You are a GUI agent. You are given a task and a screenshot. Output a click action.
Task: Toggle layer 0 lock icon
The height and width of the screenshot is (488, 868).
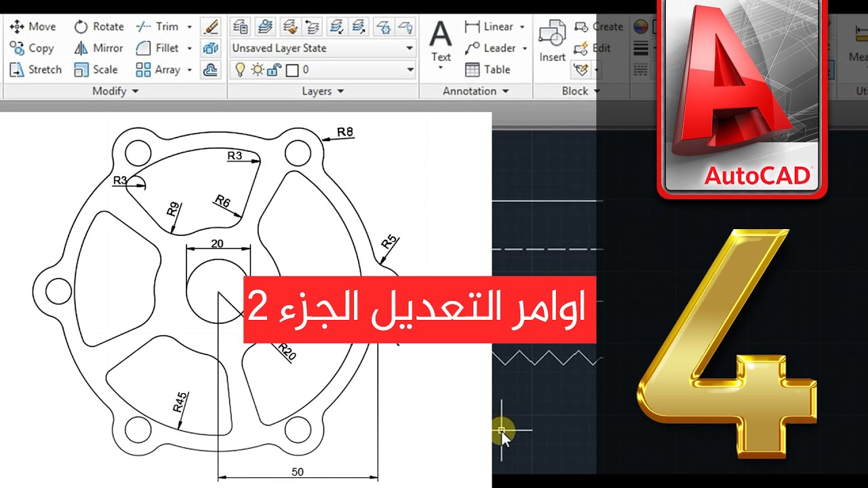tap(275, 69)
